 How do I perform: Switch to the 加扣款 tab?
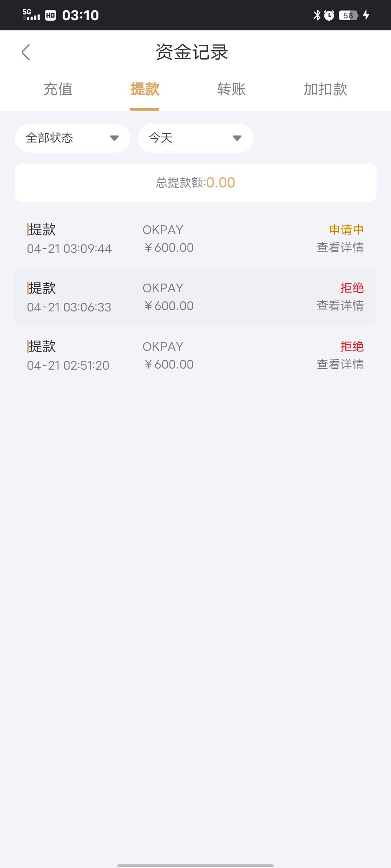tap(325, 89)
